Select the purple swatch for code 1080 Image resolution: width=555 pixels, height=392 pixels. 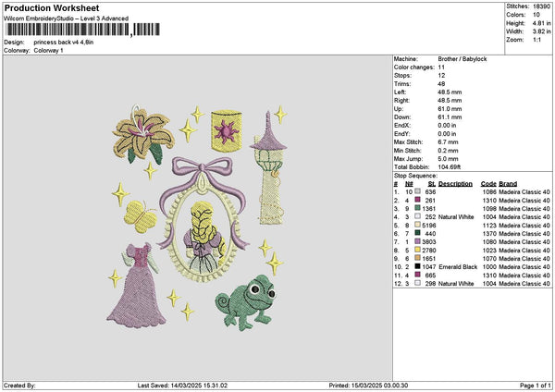(418, 241)
